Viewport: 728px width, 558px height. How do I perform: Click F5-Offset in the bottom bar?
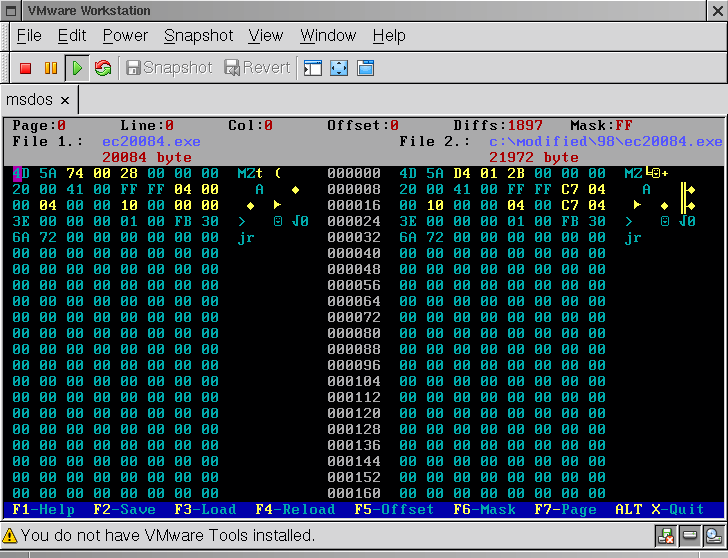tap(394, 510)
